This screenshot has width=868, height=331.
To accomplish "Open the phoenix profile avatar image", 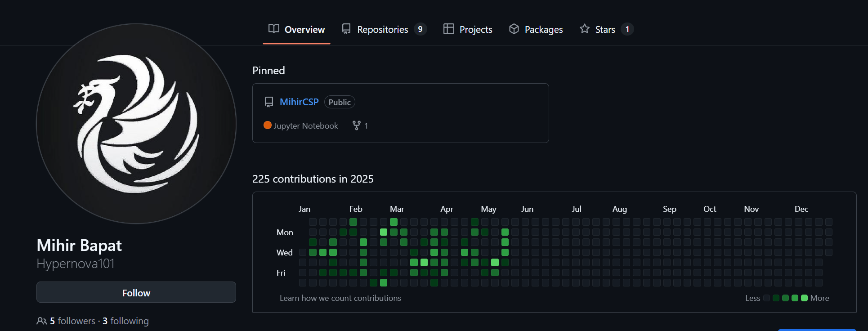I will 136,124.
